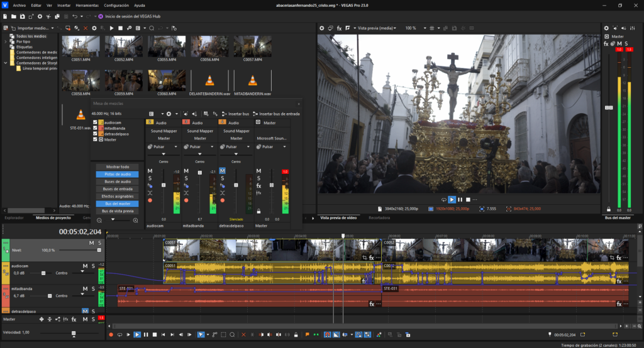This screenshot has height=348, width=644.
Task: Uncheck detrasdelpaso in mixer channel list
Action: (x=96, y=134)
